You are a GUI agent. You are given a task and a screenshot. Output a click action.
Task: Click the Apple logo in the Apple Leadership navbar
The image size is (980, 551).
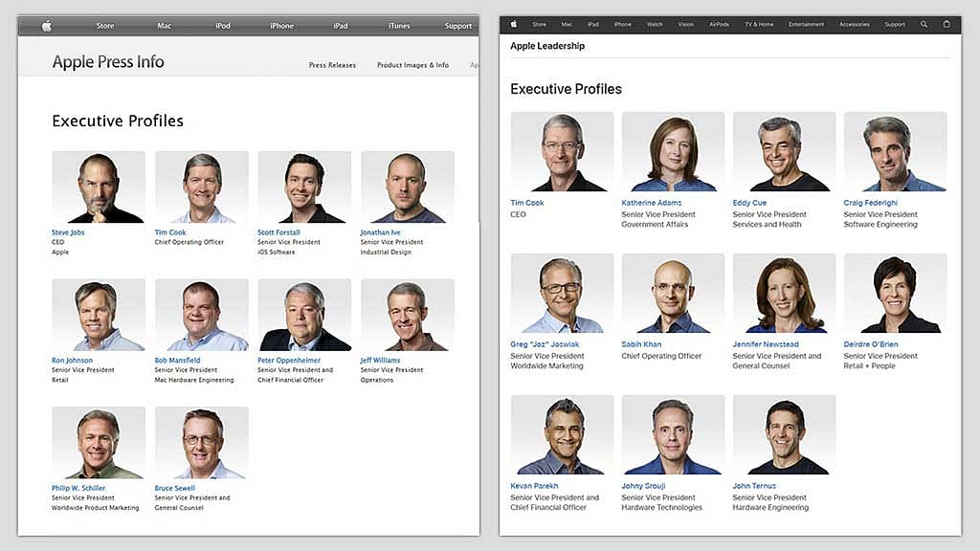514,24
